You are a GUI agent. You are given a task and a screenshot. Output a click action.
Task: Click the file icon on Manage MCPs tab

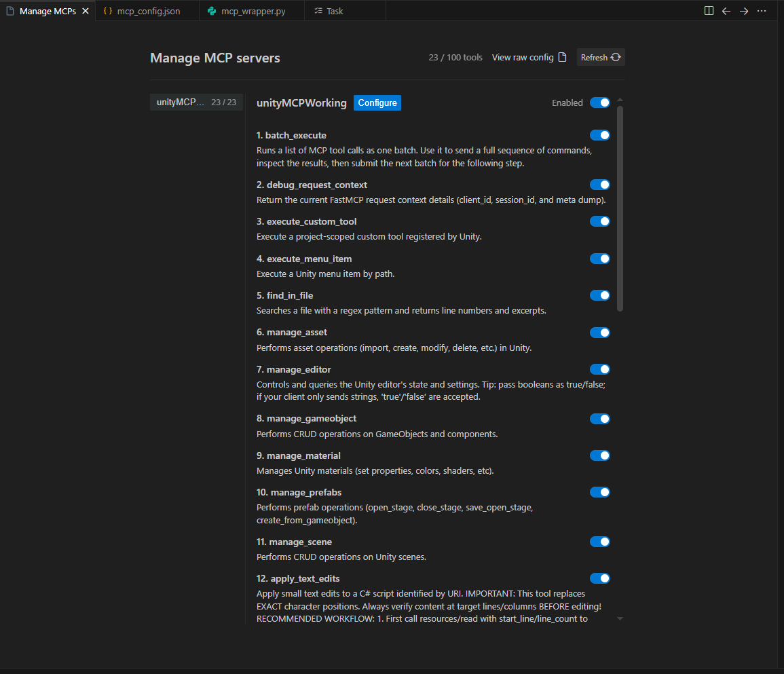[10, 11]
